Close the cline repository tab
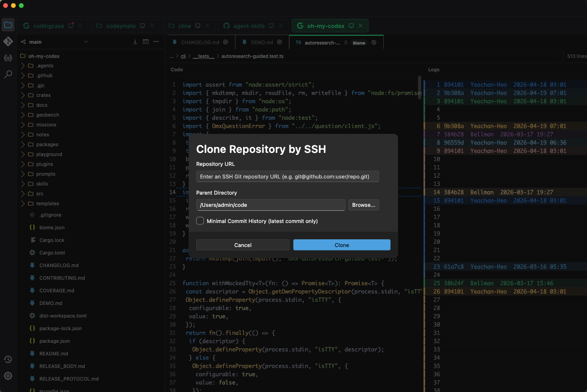This screenshot has height=392, width=587. point(207,26)
